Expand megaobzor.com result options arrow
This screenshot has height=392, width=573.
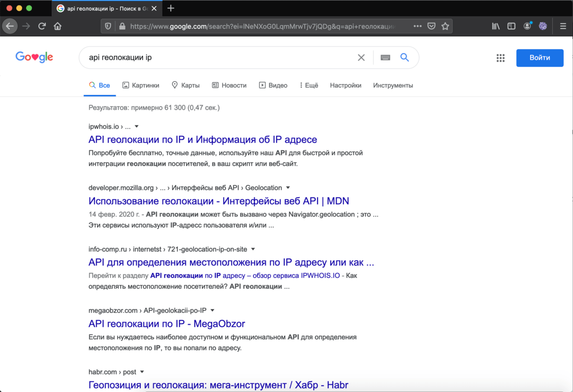coord(212,310)
